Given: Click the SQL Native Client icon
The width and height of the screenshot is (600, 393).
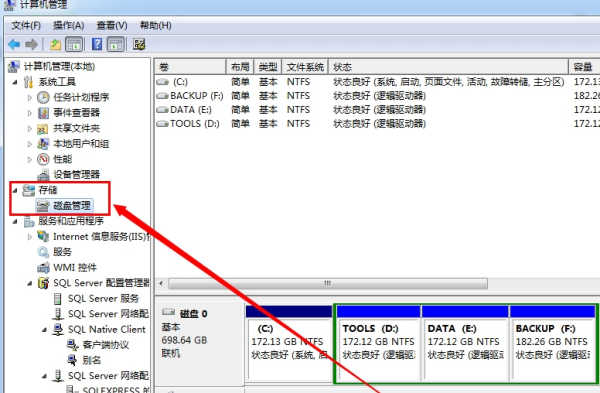Looking at the screenshot, I should [58, 329].
